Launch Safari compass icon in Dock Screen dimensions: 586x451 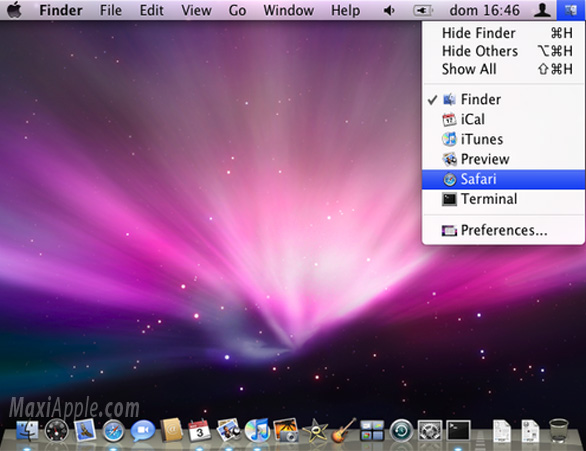pyautogui.click(x=114, y=430)
